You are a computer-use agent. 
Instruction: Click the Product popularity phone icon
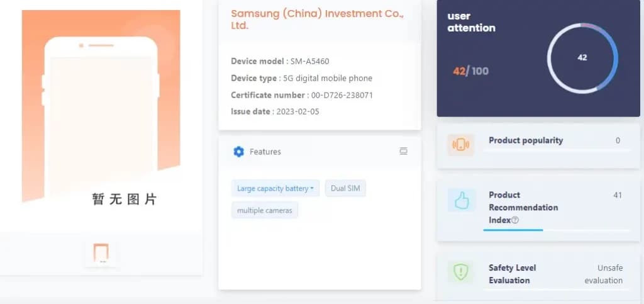point(461,145)
